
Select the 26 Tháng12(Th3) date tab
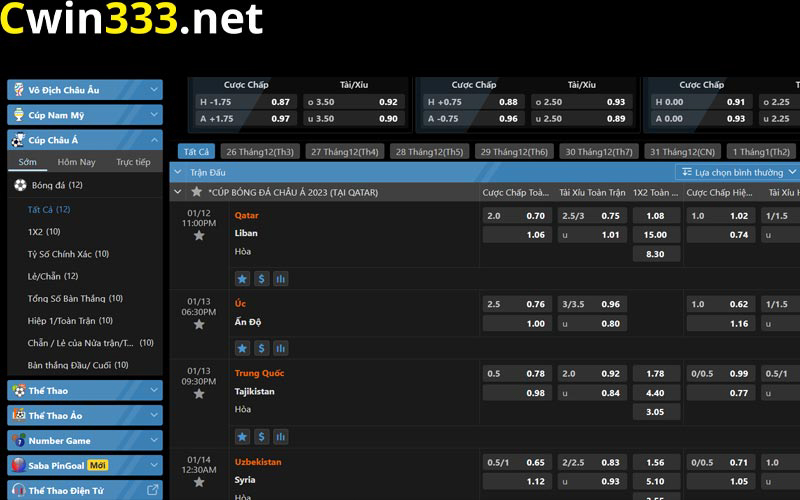click(260, 152)
